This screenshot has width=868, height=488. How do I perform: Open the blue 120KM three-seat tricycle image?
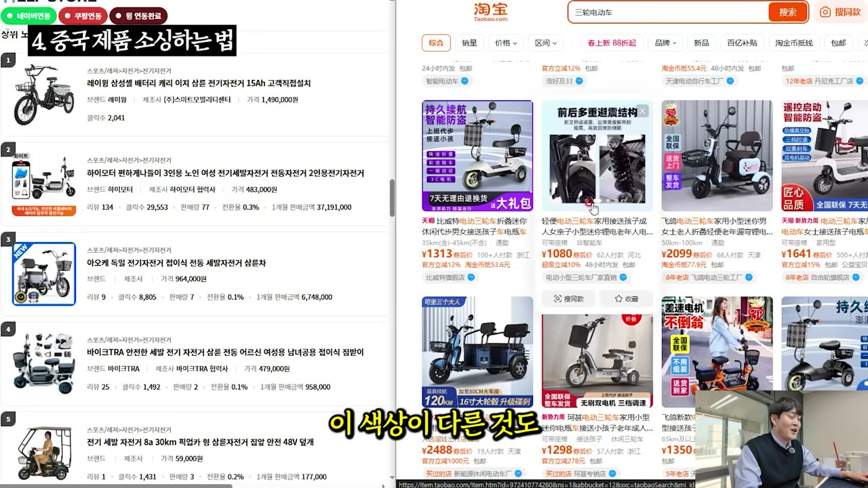pyautogui.click(x=477, y=352)
